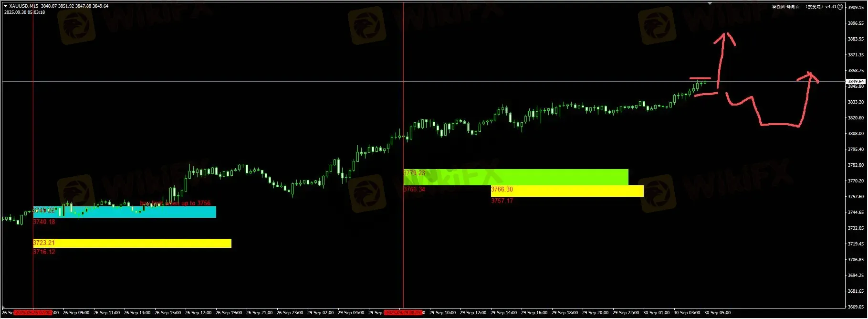The image size is (868, 319).
Task: Click the 3740.18 red price label
Action: coord(44,222)
